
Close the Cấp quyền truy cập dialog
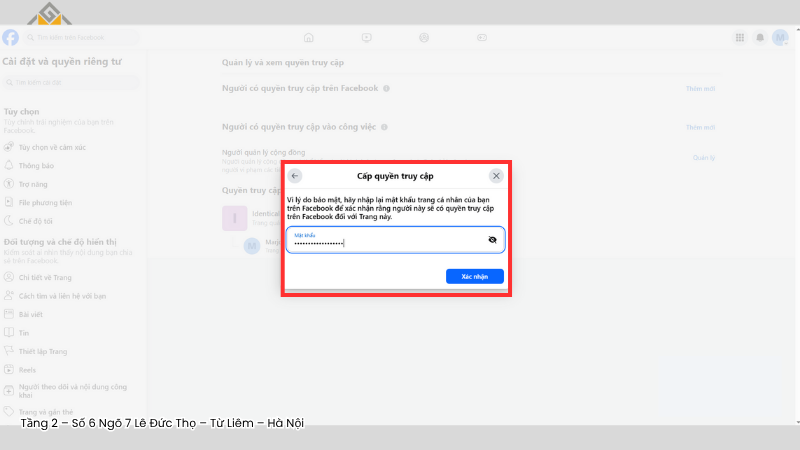point(496,176)
